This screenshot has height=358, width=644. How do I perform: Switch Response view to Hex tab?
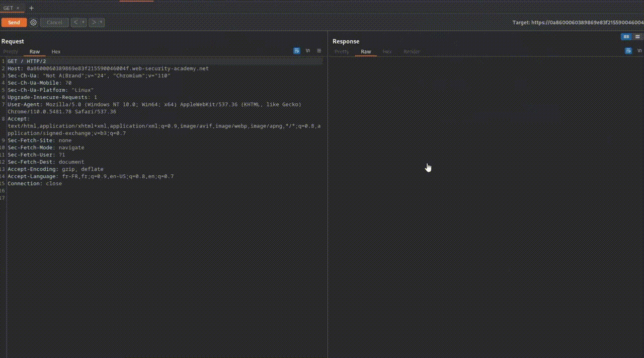tap(387, 51)
